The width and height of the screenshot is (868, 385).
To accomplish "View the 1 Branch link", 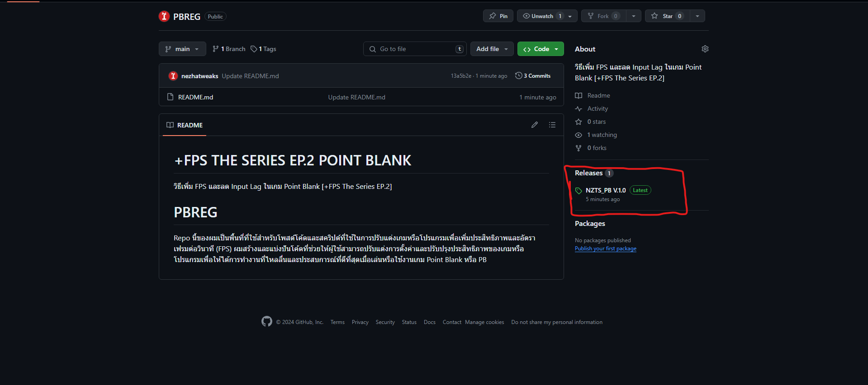I will click(229, 49).
